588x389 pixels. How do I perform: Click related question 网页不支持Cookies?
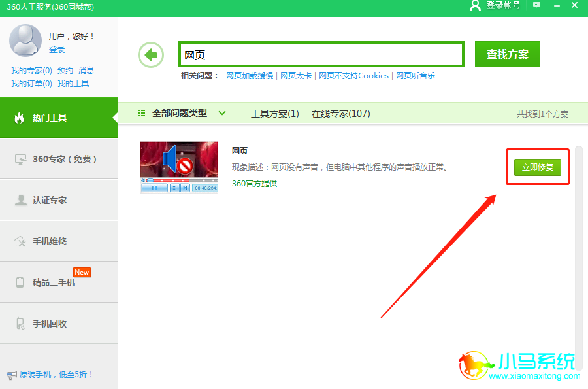353,76
